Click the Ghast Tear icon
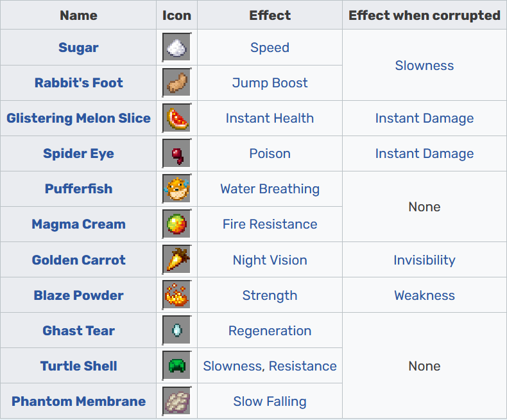The width and height of the screenshot is (507, 420). 176,331
